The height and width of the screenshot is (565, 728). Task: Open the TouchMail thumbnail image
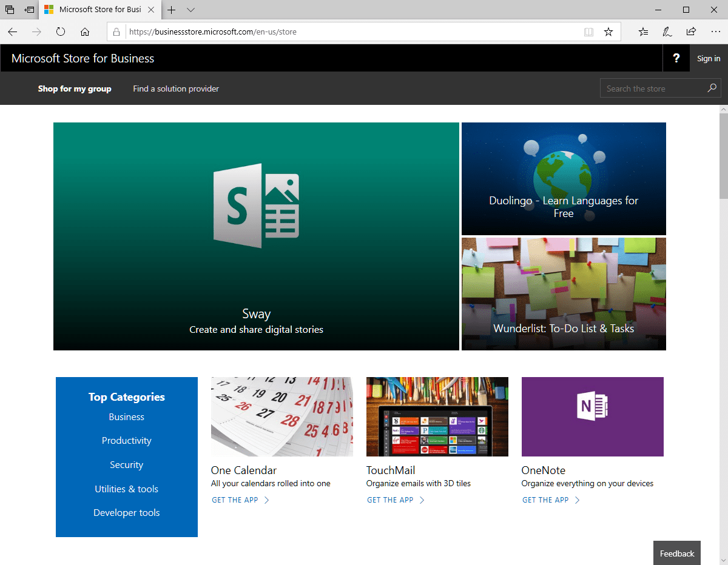(437, 416)
